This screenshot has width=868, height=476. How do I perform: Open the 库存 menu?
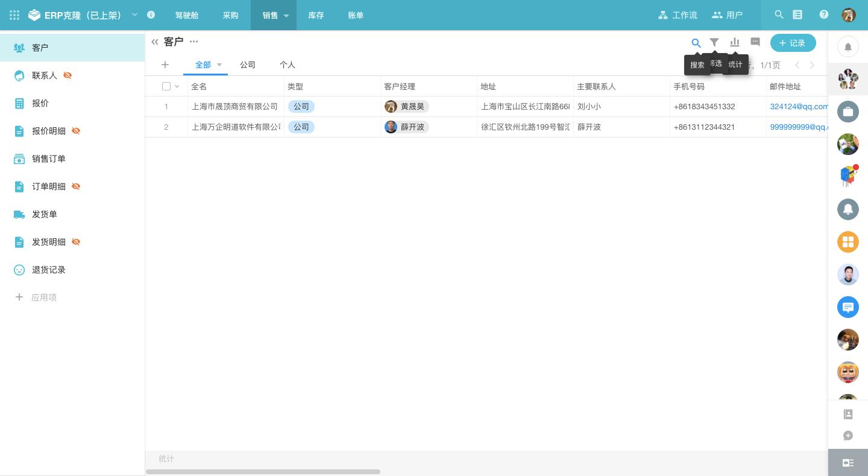pos(316,15)
